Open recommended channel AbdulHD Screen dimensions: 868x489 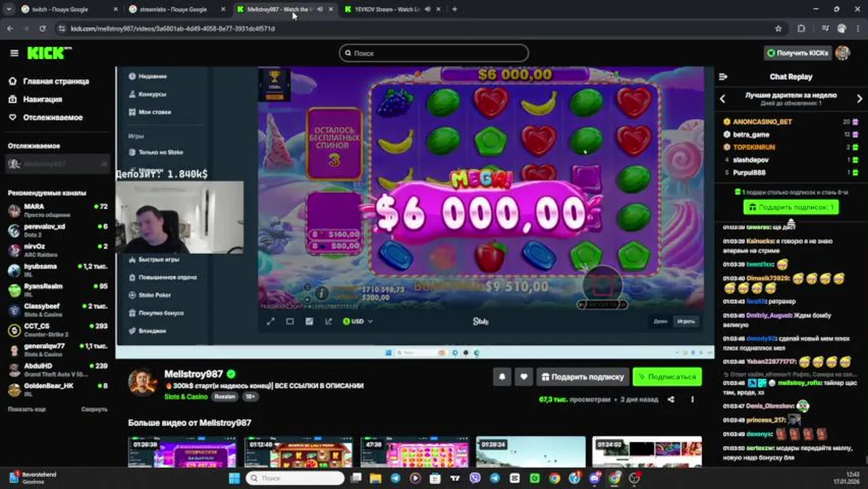pos(57,369)
